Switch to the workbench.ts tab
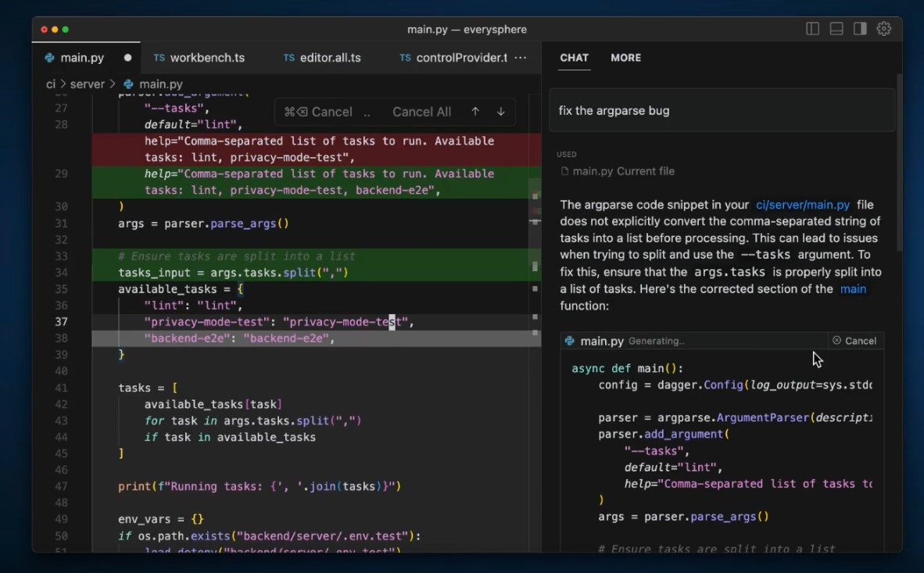924x573 pixels. coord(206,58)
